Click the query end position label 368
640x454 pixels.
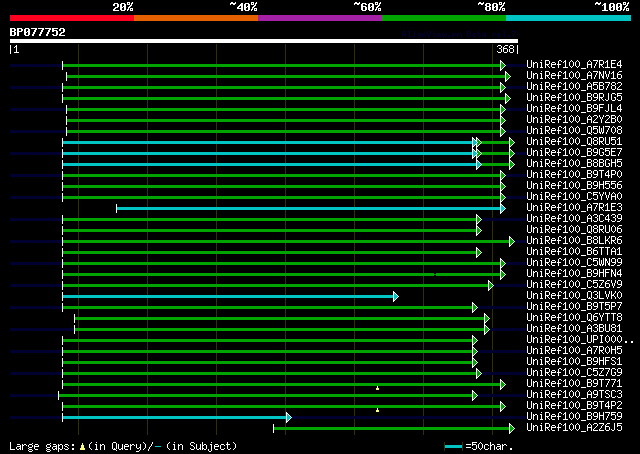[x=505, y=49]
